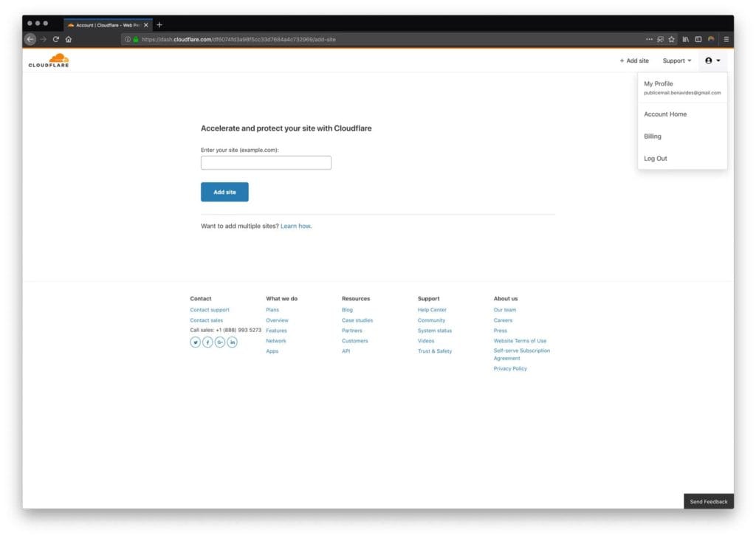Click the site name input field

(x=266, y=162)
